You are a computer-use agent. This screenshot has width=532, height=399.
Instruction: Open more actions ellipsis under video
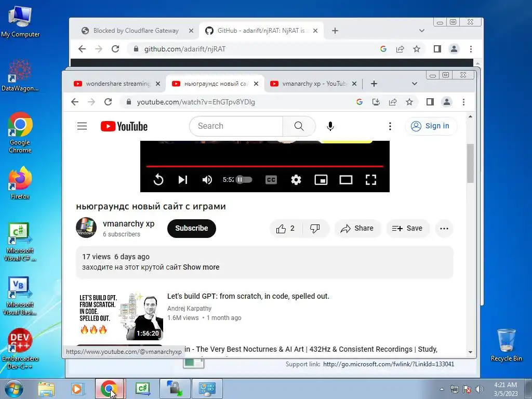(444, 229)
